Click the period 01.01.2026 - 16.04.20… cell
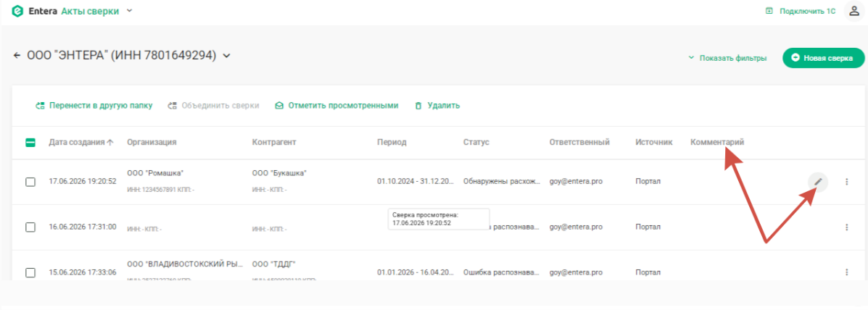The width and height of the screenshot is (868, 310). (416, 272)
